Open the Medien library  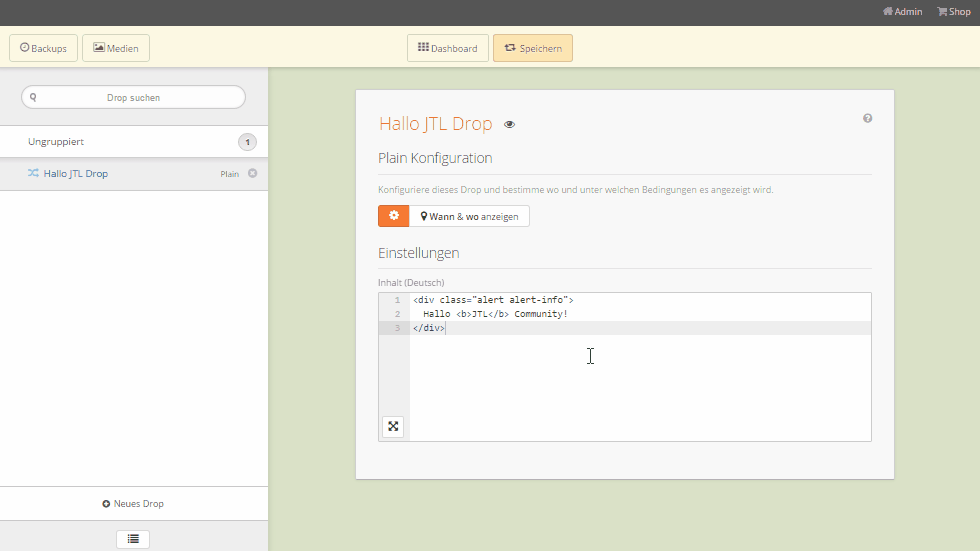tap(116, 48)
